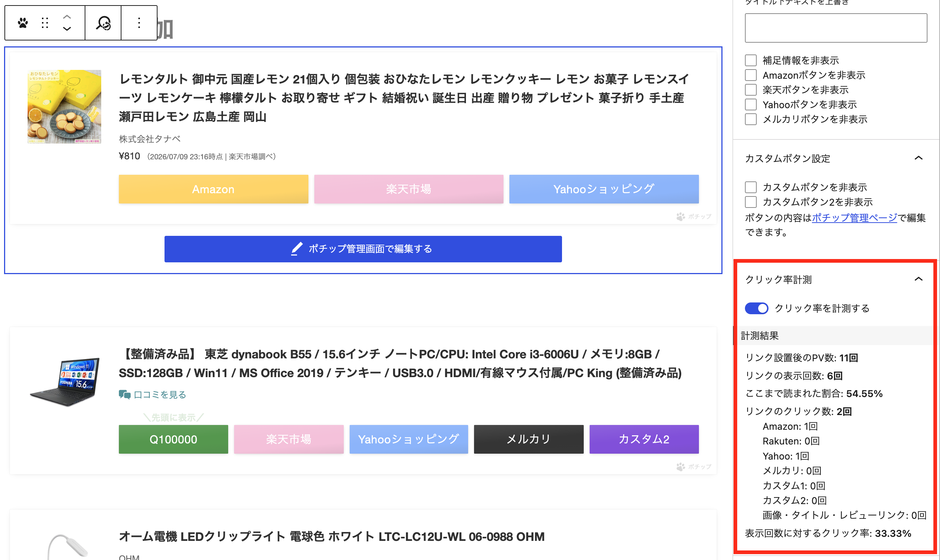Screen dimensions: 940x560
Task: Collapse the クリック率計測 panel
Action: tap(919, 279)
